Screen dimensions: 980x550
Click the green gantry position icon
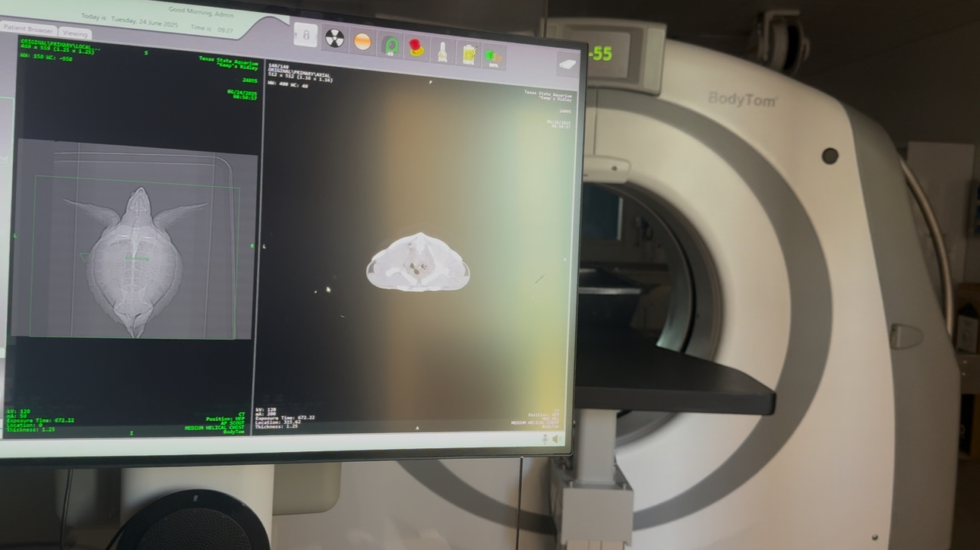(x=390, y=45)
